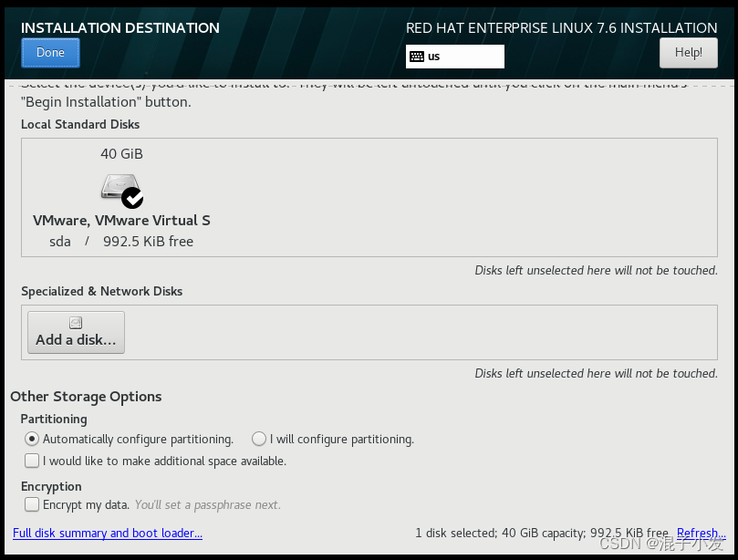Click the Add a disk drive icon
The height and width of the screenshot is (560, 738).
(x=74, y=322)
